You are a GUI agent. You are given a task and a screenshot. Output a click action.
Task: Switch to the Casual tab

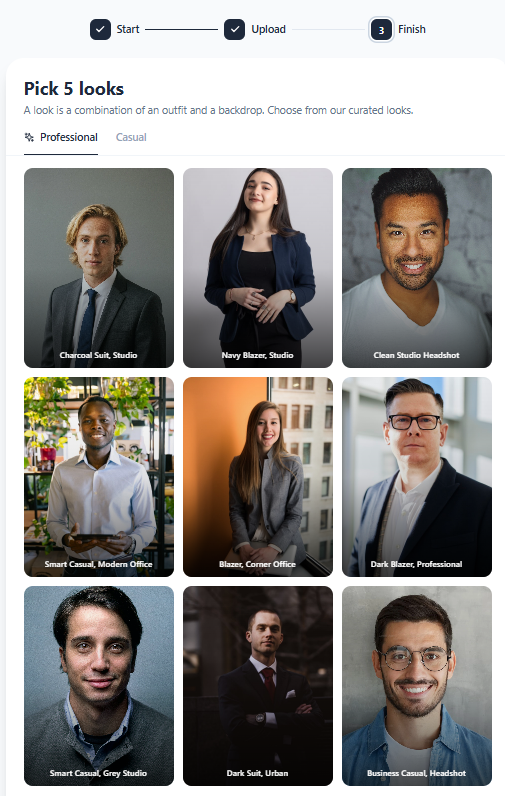[131, 137]
